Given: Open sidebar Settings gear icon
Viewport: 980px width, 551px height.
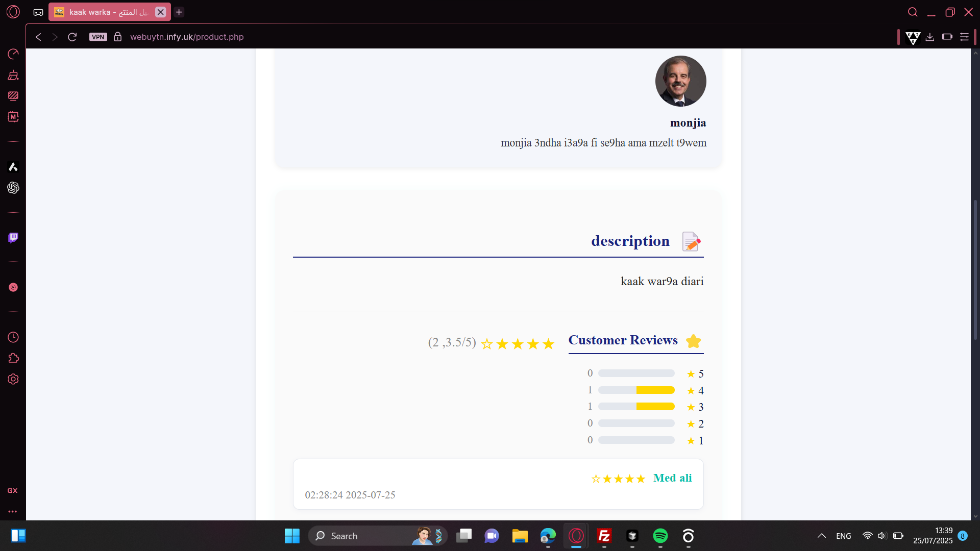Looking at the screenshot, I should pos(13,379).
